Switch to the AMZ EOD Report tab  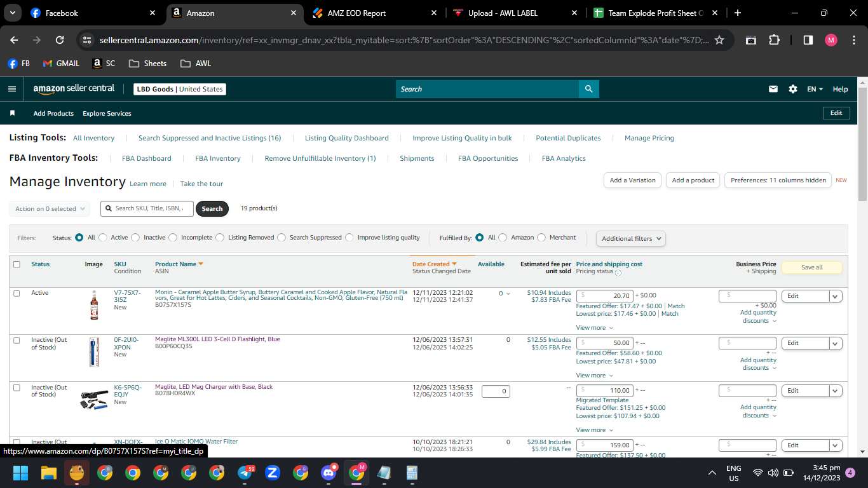[375, 13]
